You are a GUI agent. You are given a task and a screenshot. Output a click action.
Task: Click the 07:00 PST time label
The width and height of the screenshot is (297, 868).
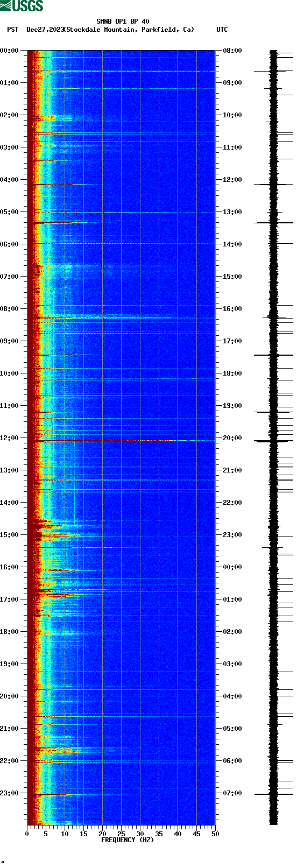point(10,277)
